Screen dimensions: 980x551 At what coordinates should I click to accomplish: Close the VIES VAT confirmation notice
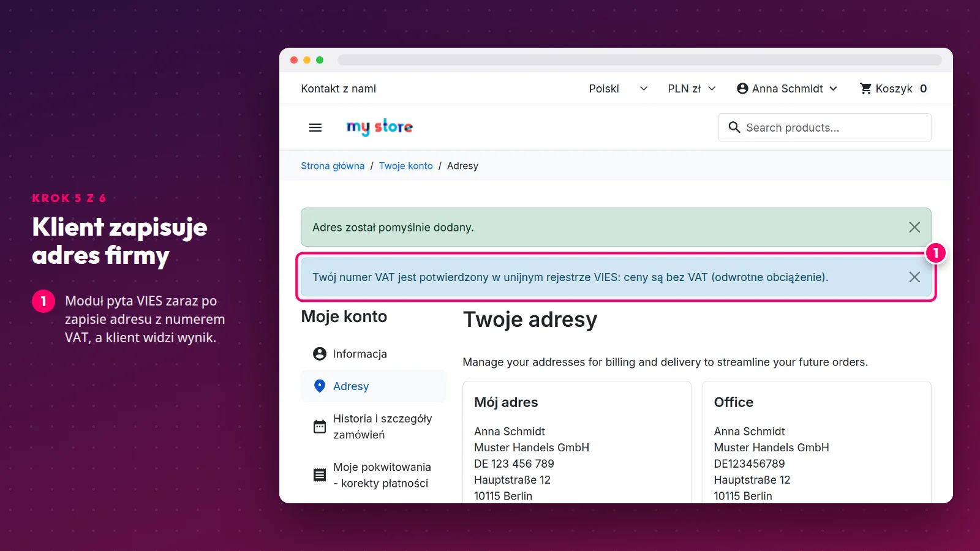pos(914,277)
